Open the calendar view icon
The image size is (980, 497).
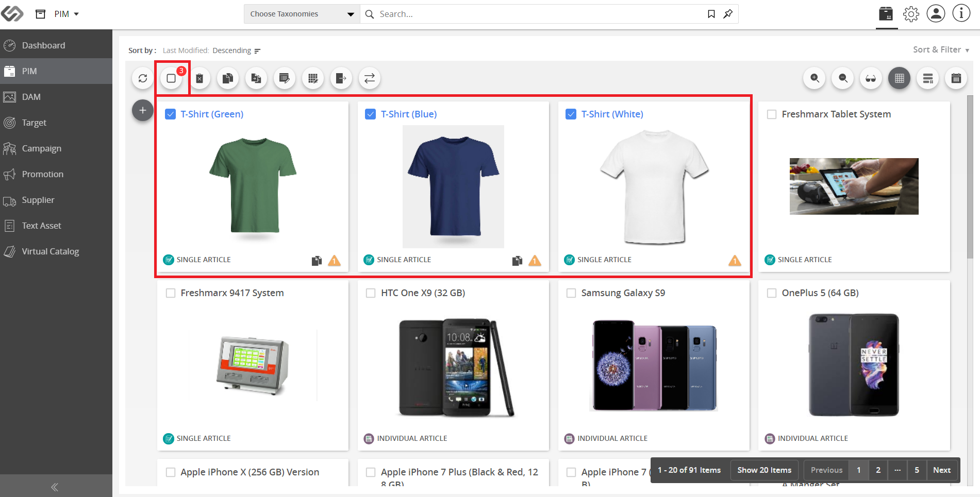pos(956,78)
